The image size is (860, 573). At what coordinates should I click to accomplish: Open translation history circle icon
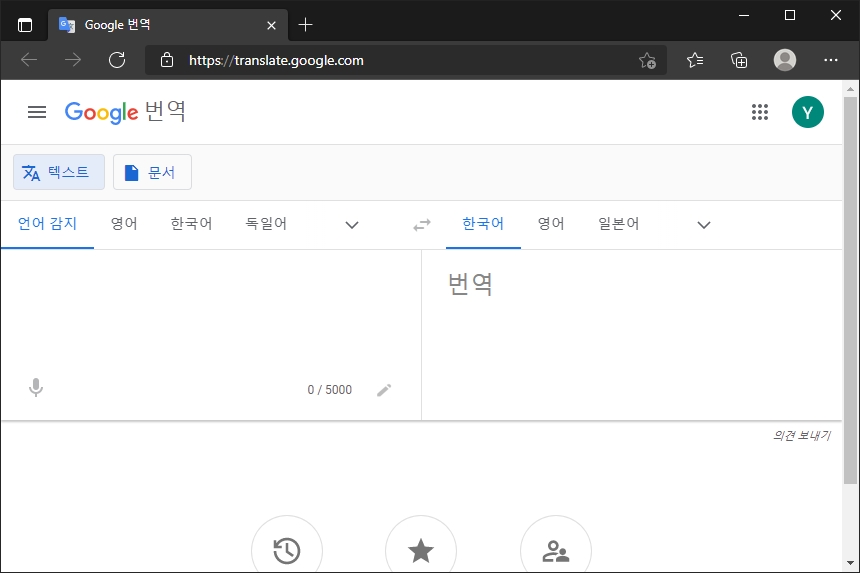pos(287,551)
